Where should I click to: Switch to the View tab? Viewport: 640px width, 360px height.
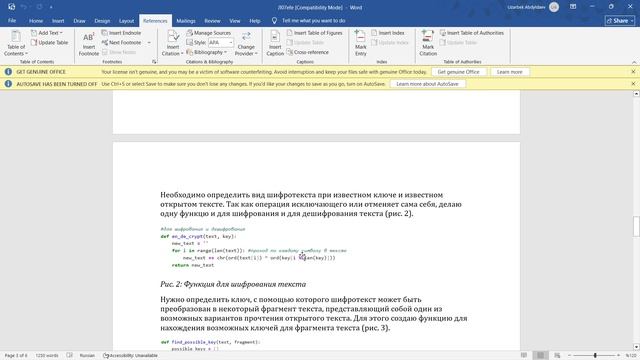[x=235, y=20]
